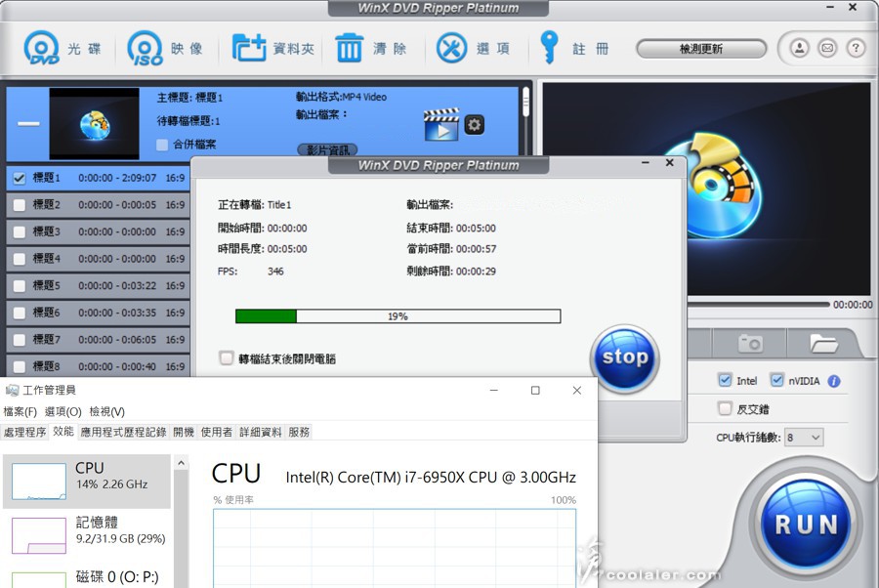Select the CPU item in performance sidebar
The height and width of the screenshot is (588, 879).
87,482
